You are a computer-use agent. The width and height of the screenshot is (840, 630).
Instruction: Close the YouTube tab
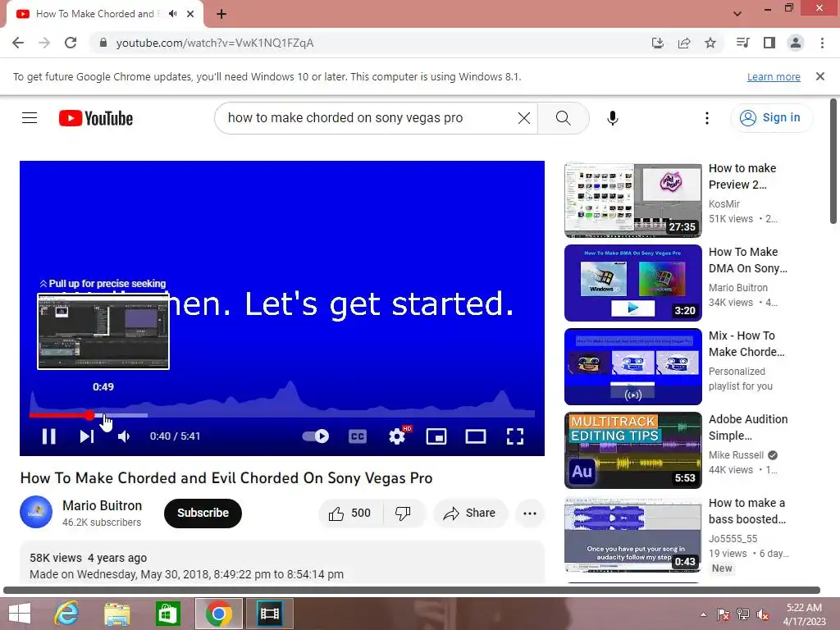point(190,14)
